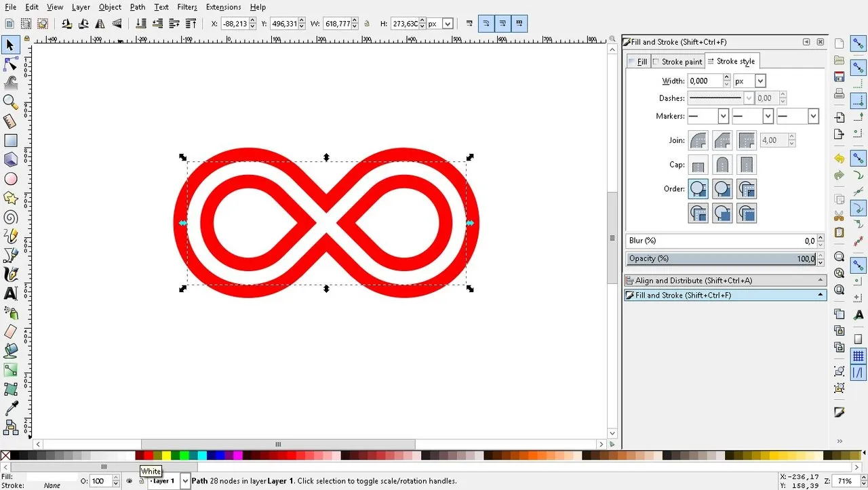Screen dimensions: 868x490
Task: Click the Opacity percentage slider
Action: coord(722,259)
